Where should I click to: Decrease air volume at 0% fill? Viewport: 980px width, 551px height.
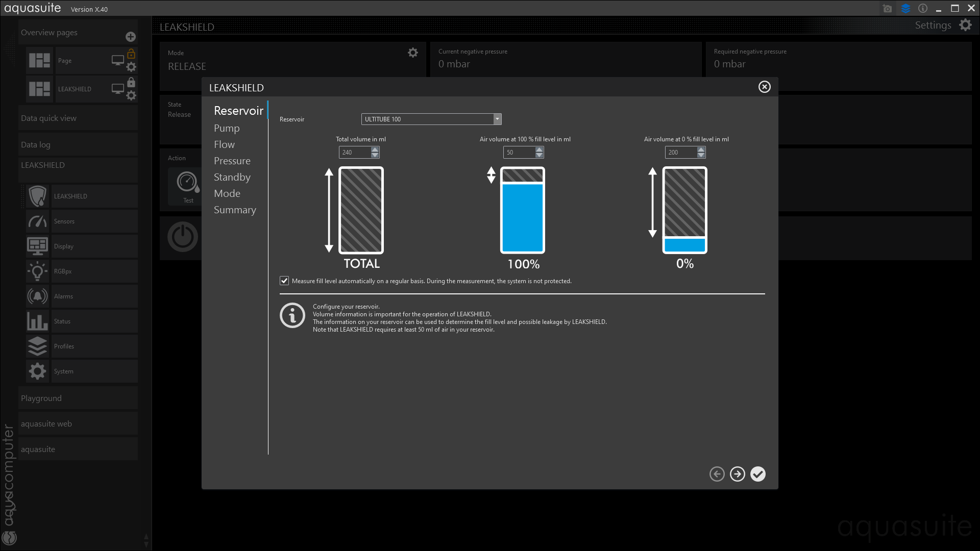coord(701,155)
